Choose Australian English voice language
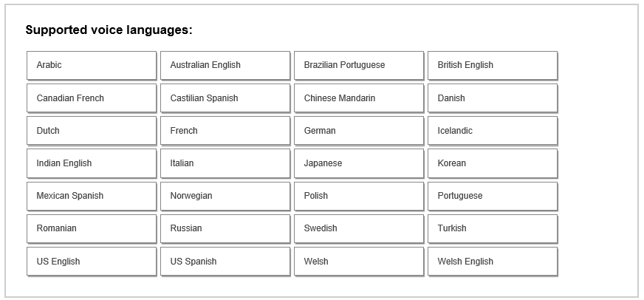The height and width of the screenshot is (300, 644). 225,65
